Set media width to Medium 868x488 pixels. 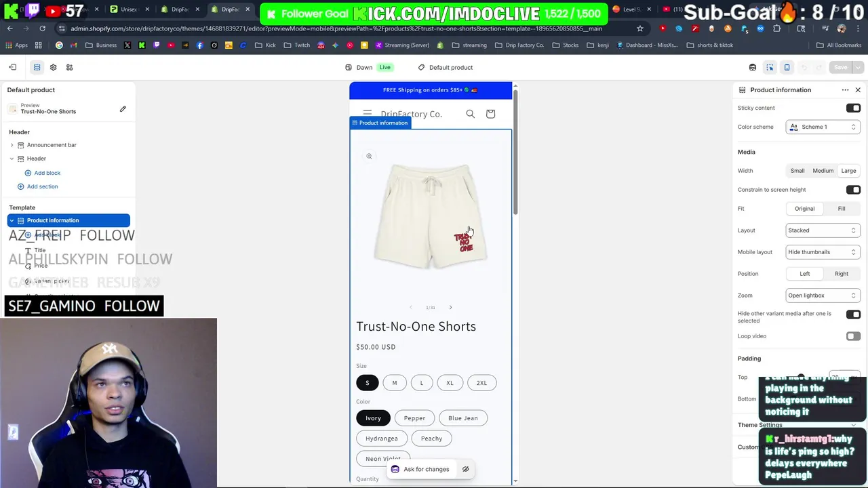(823, 171)
